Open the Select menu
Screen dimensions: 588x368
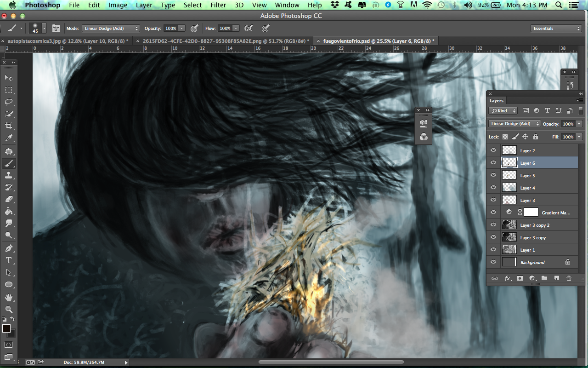click(x=192, y=5)
